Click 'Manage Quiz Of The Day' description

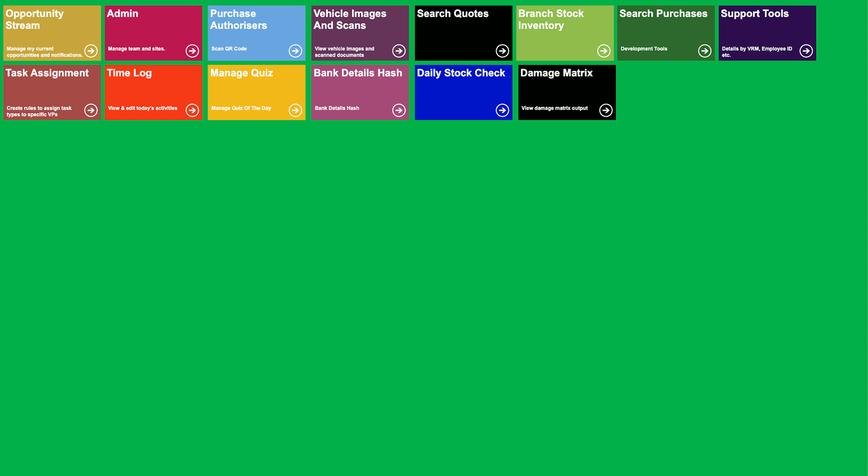point(241,108)
